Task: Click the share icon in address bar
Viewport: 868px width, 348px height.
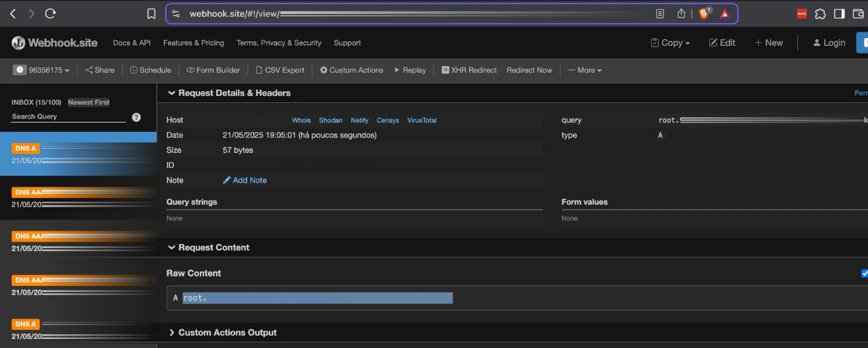Action: point(681,14)
